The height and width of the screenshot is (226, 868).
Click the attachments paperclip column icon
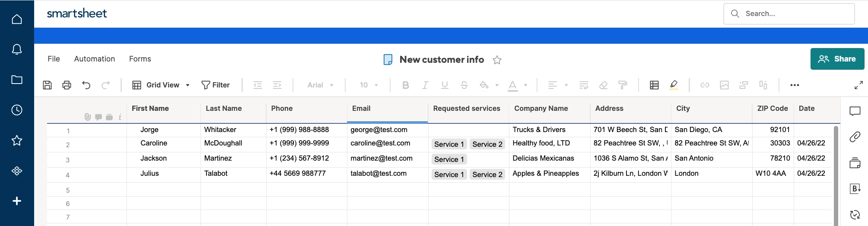pos(88,117)
